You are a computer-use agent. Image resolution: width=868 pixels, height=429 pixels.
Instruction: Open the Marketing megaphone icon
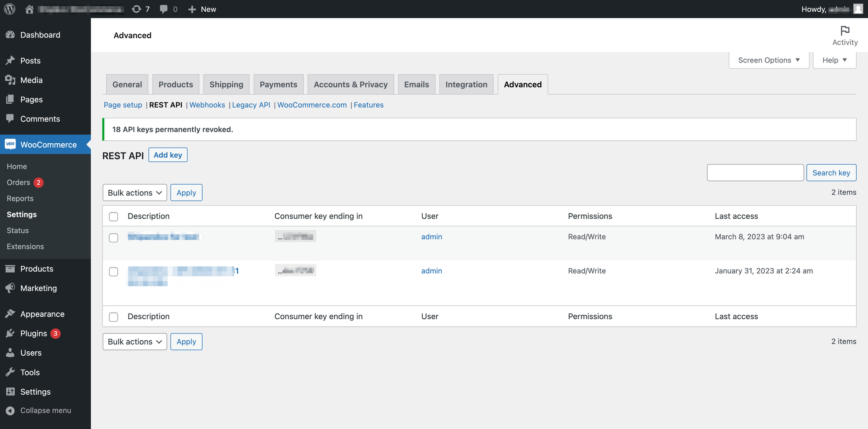10,288
